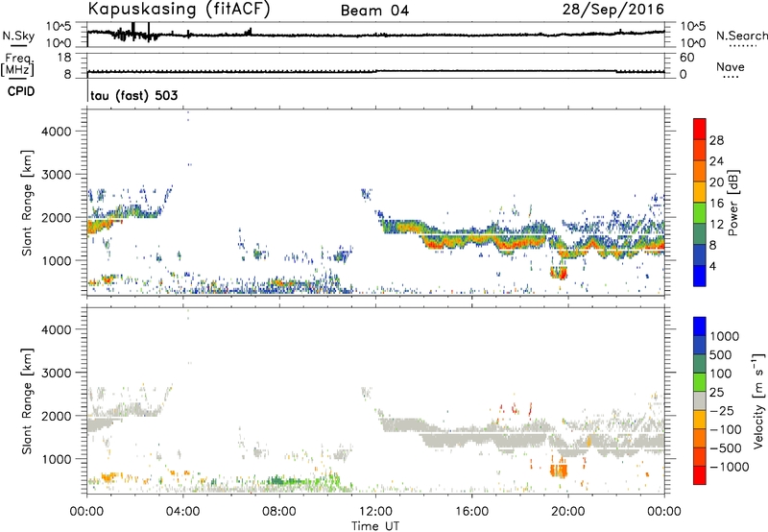
Task: Click the 'Freq. [MHz]' label
Action: point(18,65)
